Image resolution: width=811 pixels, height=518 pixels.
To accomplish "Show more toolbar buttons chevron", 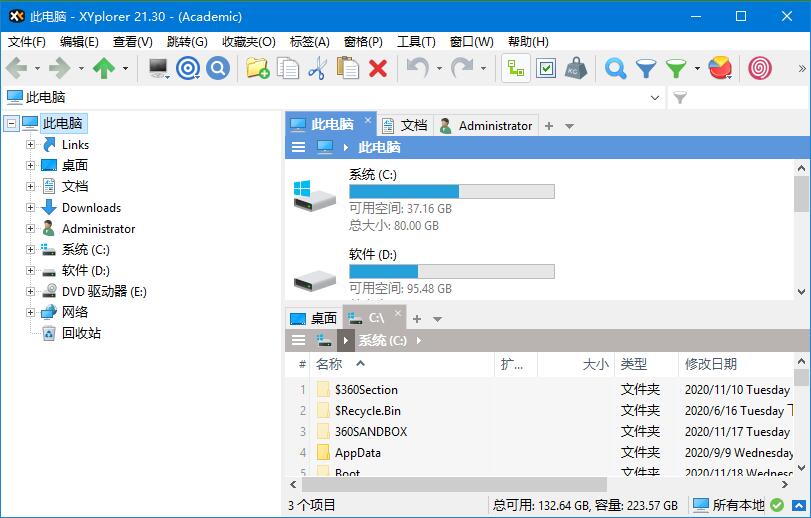I will pyautogui.click(x=802, y=68).
